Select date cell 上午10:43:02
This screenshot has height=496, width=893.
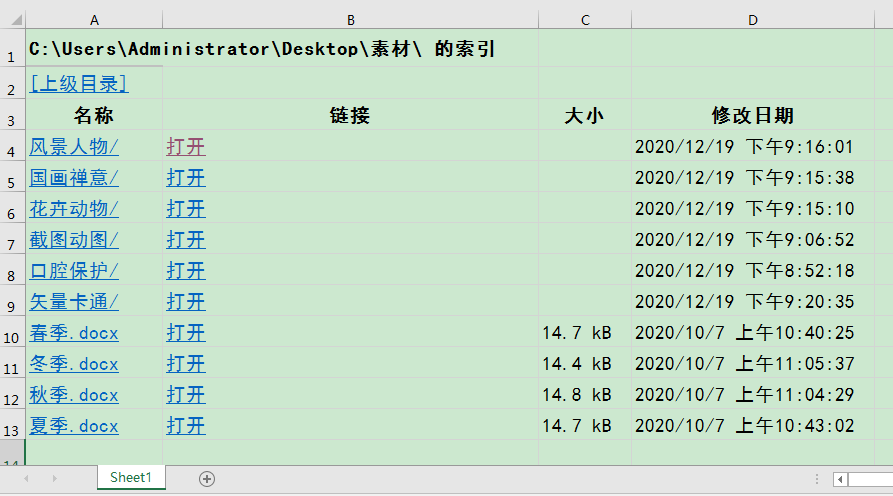tap(753, 425)
